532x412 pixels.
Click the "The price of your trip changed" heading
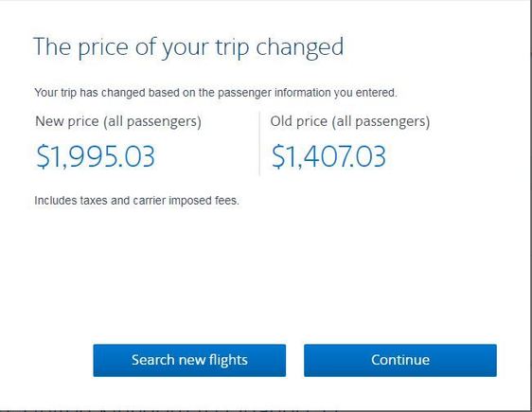click(x=188, y=48)
